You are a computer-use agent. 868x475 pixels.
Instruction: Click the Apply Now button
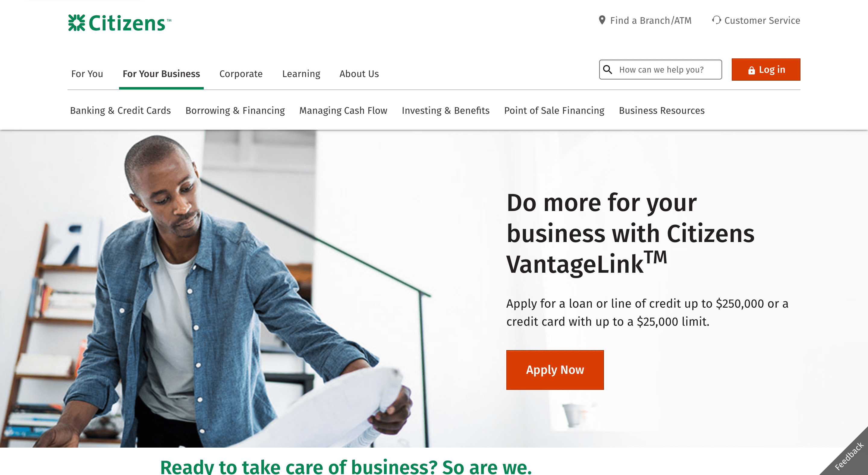click(555, 370)
